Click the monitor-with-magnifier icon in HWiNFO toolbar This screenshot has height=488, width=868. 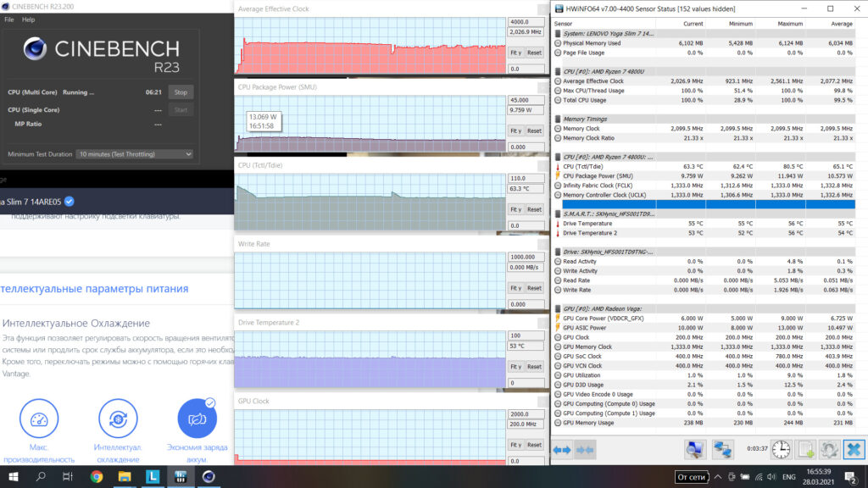tap(695, 449)
